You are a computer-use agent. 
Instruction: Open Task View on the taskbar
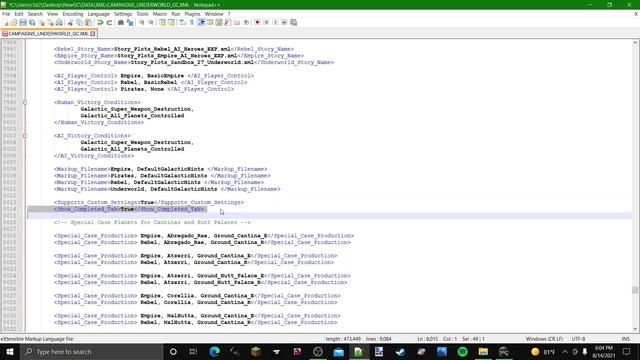(193, 351)
